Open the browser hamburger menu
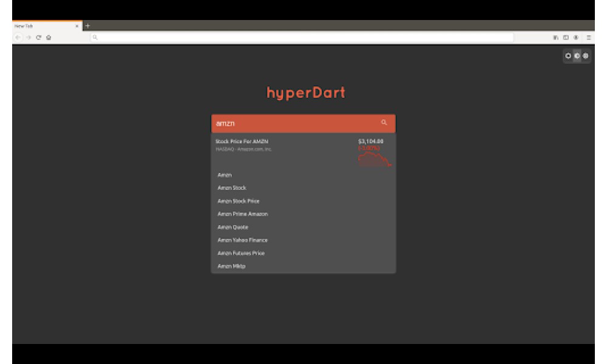607x364 pixels. pos(588,38)
